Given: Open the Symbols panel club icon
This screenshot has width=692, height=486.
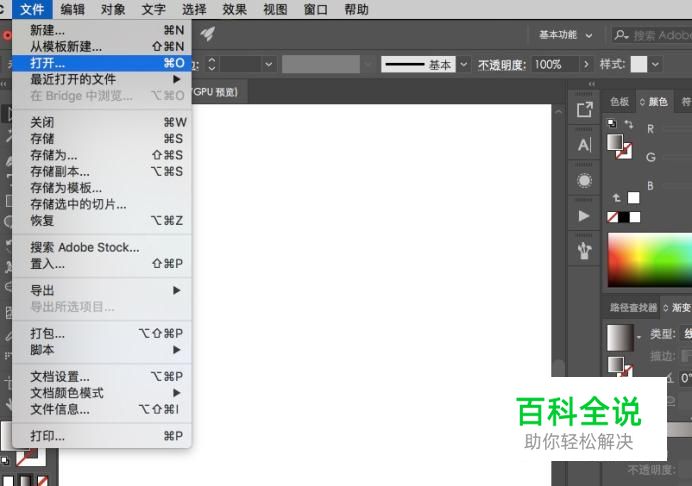Looking at the screenshot, I should click(x=584, y=251).
